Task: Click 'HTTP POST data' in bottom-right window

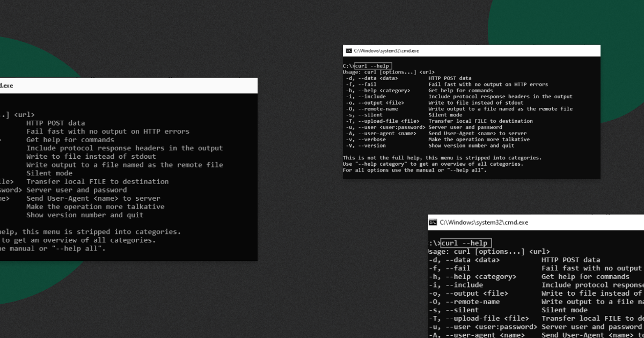Action: (571, 260)
